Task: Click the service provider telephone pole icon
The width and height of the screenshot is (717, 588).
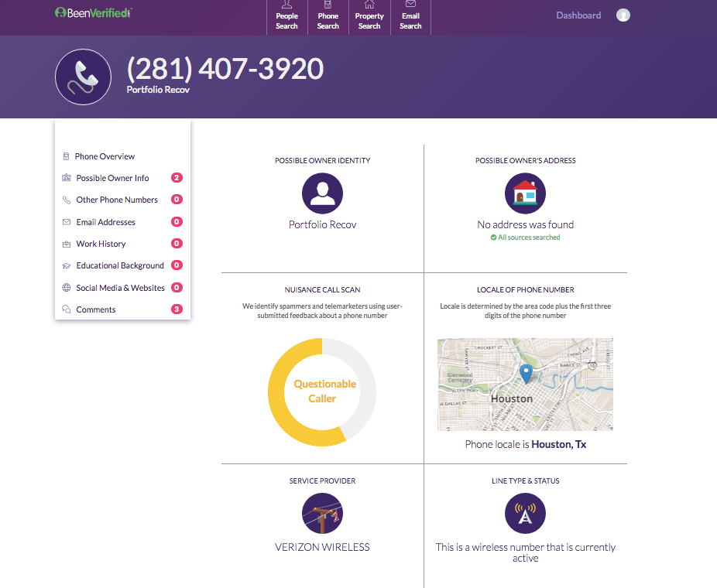Action: 322,514
